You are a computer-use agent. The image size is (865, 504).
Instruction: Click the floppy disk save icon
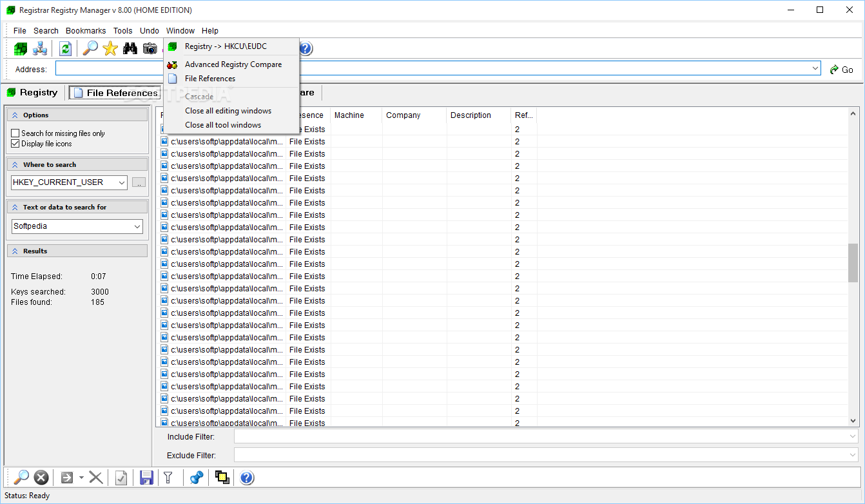pos(146,478)
